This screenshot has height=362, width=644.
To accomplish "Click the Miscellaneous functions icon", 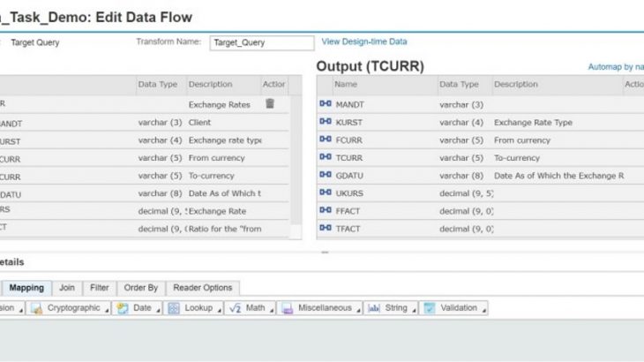I will [288, 308].
